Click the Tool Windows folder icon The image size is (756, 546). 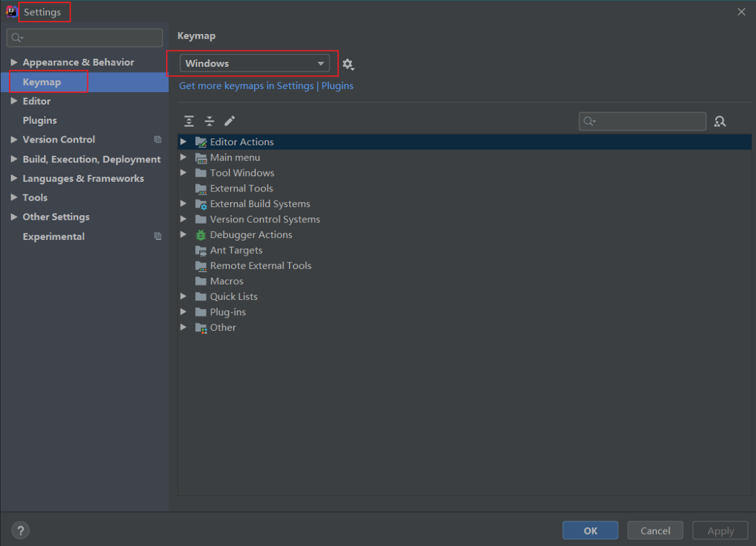tap(201, 173)
